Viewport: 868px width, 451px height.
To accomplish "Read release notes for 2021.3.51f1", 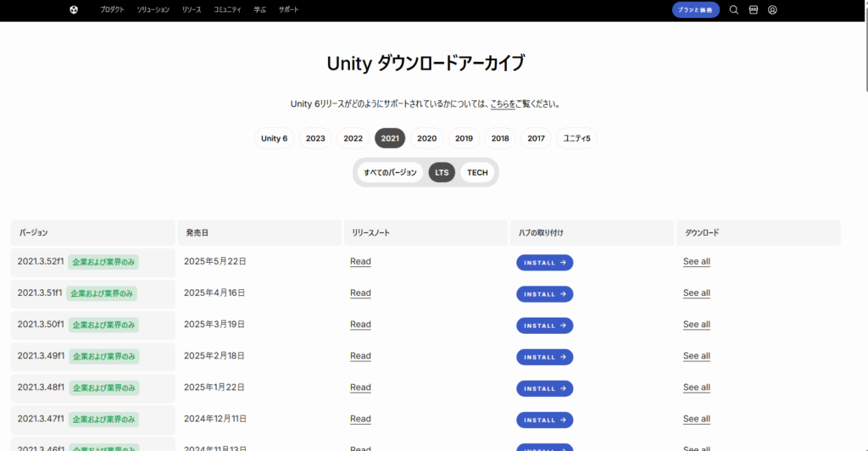I will (360, 292).
